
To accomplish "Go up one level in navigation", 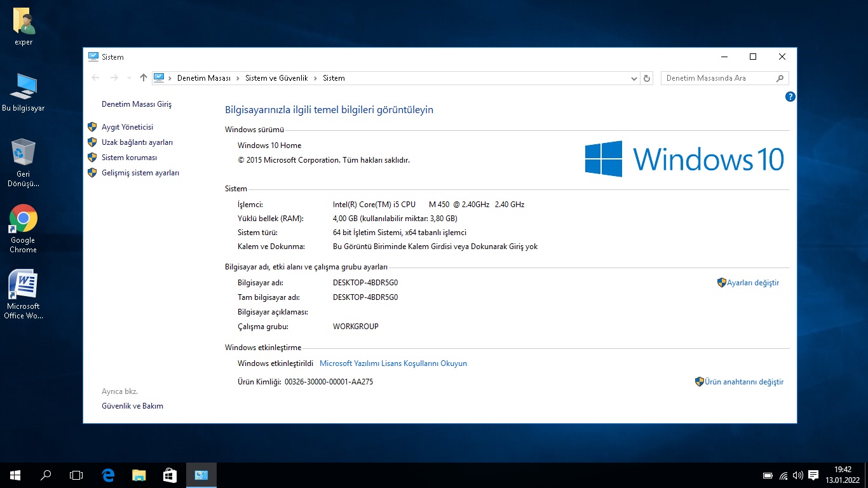I will coord(144,78).
